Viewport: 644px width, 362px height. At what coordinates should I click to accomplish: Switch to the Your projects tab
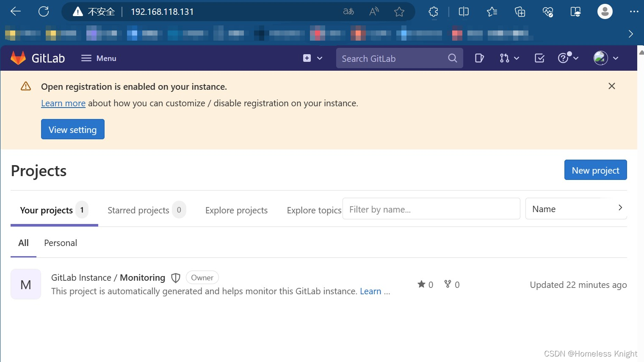point(54,210)
